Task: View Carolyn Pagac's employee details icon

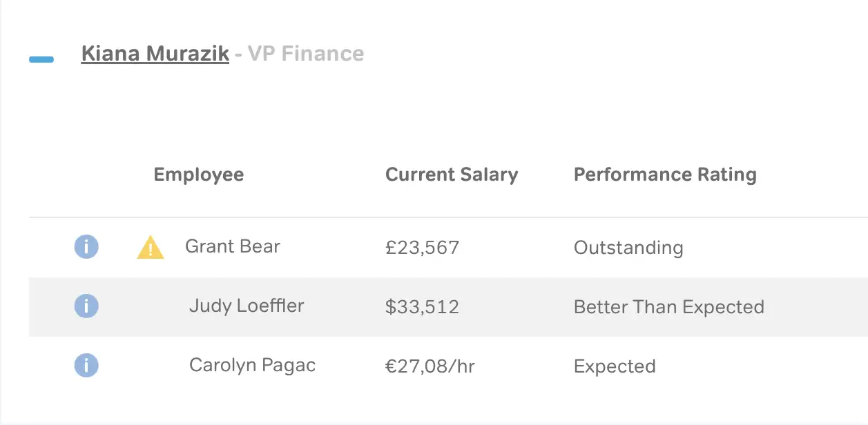Action: click(86, 365)
